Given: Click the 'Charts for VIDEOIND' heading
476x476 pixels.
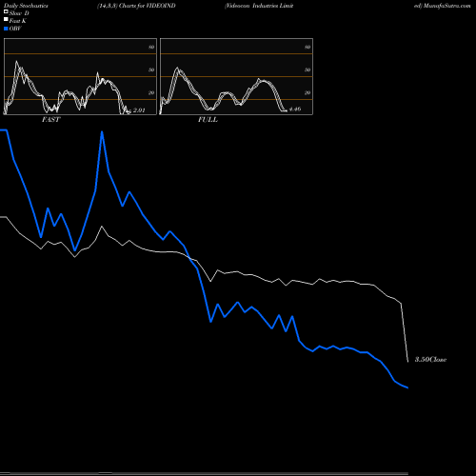Looking at the screenshot, I should (148, 6).
